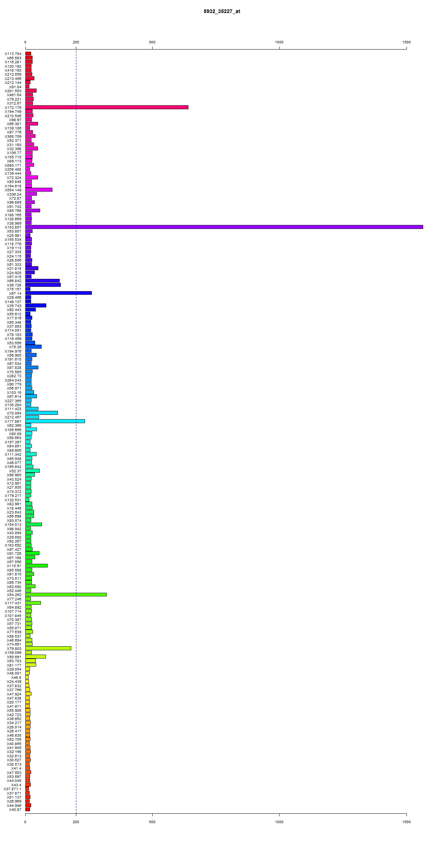Select the pink bar for X172.176

tap(107, 107)
